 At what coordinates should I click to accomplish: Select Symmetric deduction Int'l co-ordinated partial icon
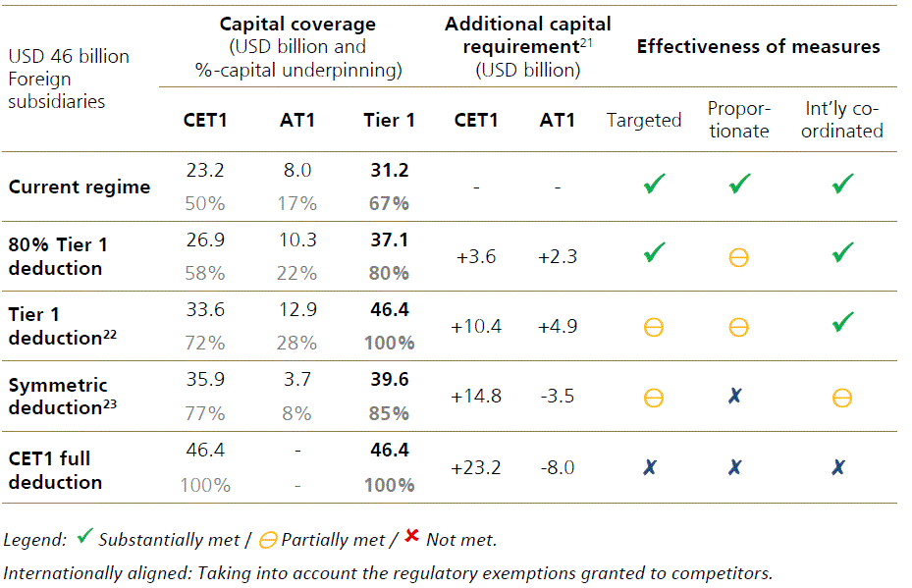pos(841,398)
